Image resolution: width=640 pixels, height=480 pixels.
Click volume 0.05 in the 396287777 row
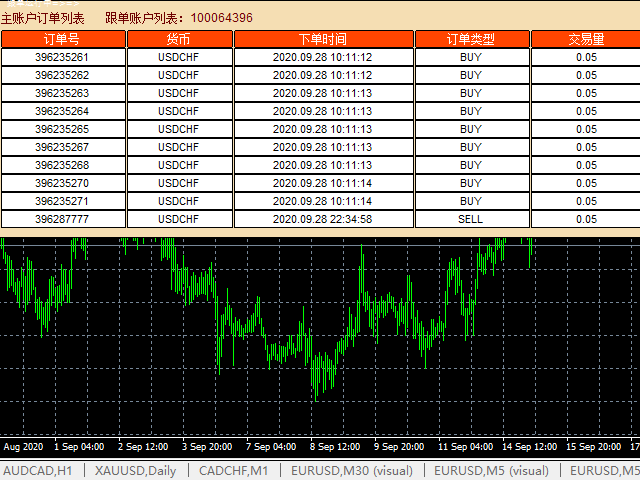tap(586, 219)
